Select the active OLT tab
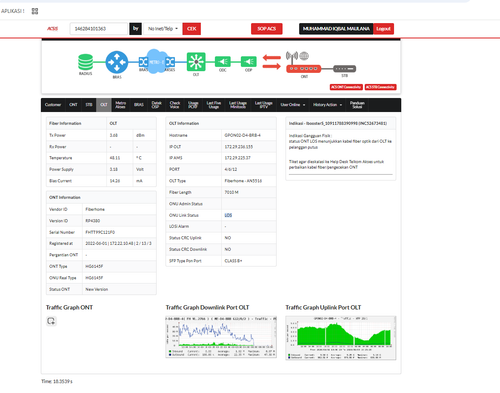Screen dimensions: 500x393 pos(104,105)
